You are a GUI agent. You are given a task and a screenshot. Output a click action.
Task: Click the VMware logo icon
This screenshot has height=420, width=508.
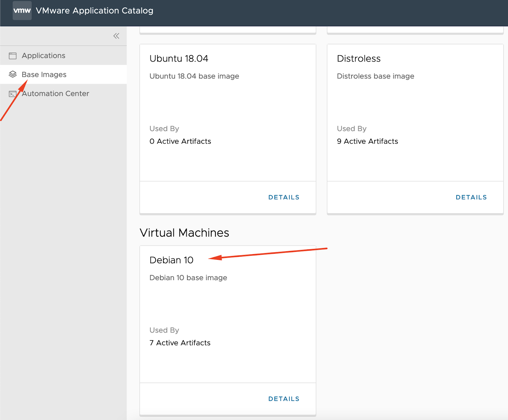[22, 10]
